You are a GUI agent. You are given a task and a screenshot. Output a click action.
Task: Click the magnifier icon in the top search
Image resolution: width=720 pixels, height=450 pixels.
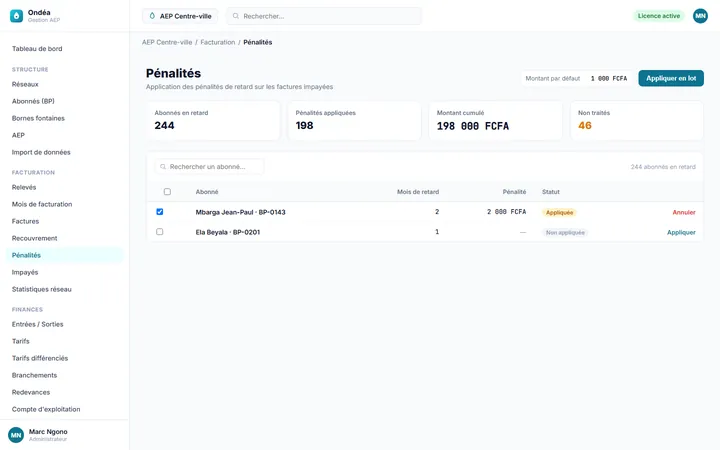236,16
